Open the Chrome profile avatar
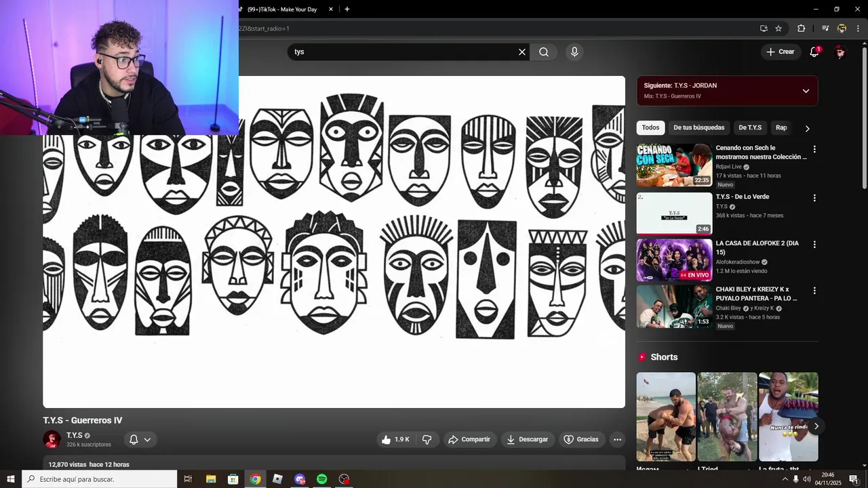The height and width of the screenshot is (488, 868). pos(842,28)
